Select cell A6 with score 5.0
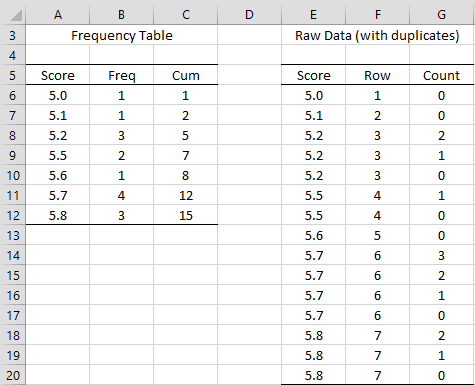The height and width of the screenshot is (385, 475). (x=58, y=95)
